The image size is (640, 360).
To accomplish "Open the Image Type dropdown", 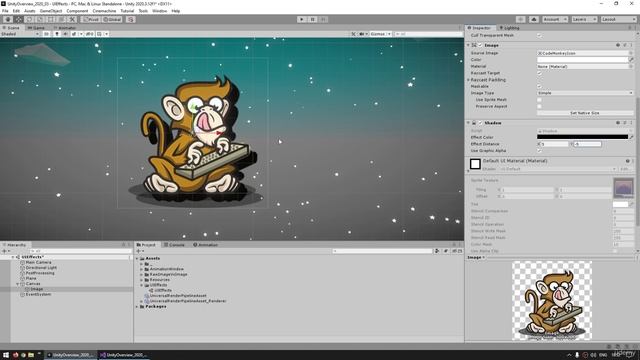I will pos(585,93).
